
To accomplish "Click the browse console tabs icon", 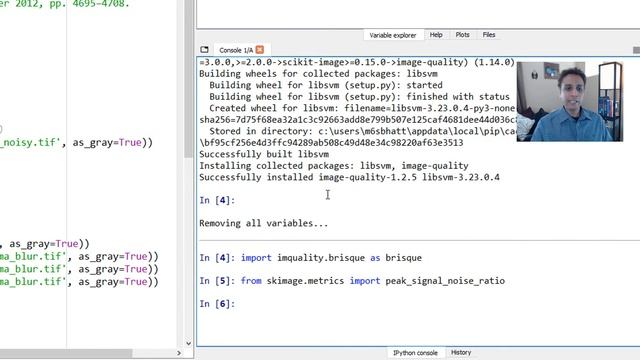I will point(204,50).
